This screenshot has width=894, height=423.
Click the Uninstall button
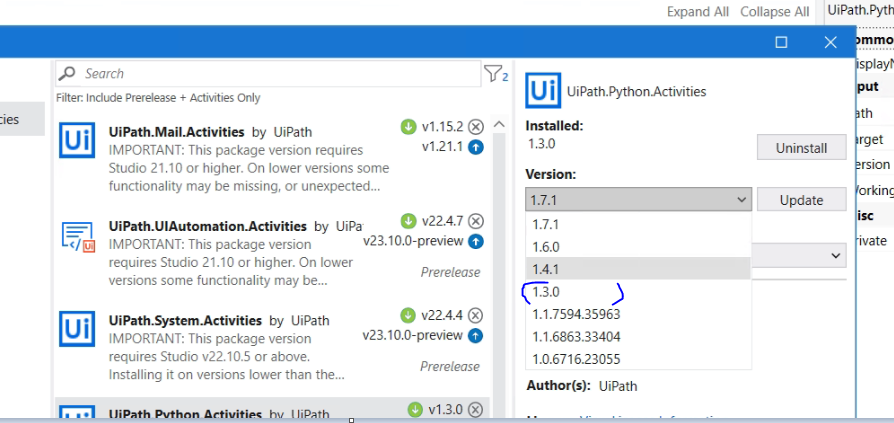801,148
